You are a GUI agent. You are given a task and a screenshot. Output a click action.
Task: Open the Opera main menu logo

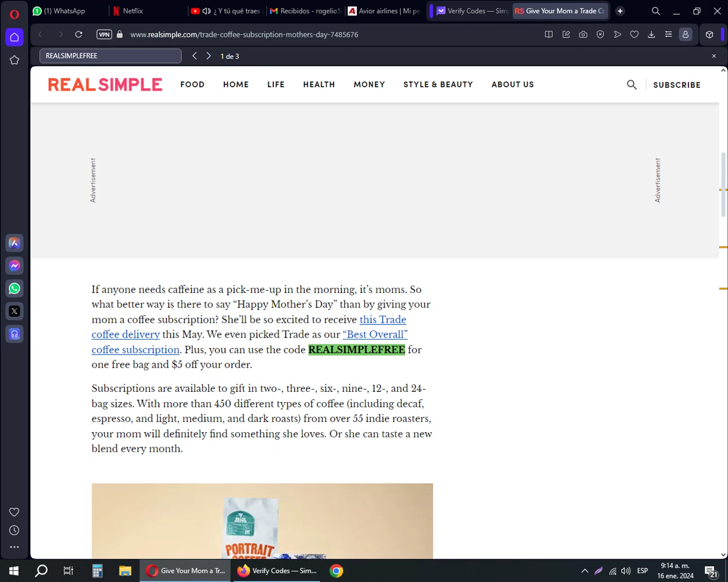14,14
